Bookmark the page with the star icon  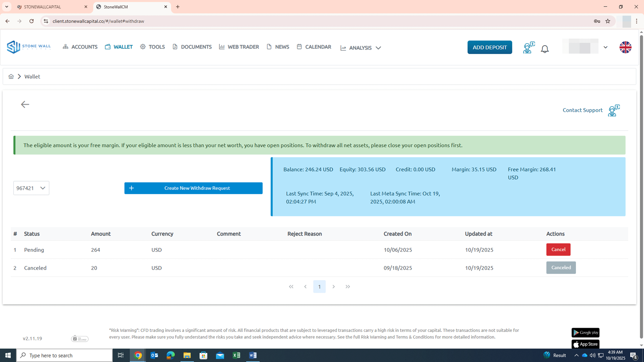[x=608, y=21]
